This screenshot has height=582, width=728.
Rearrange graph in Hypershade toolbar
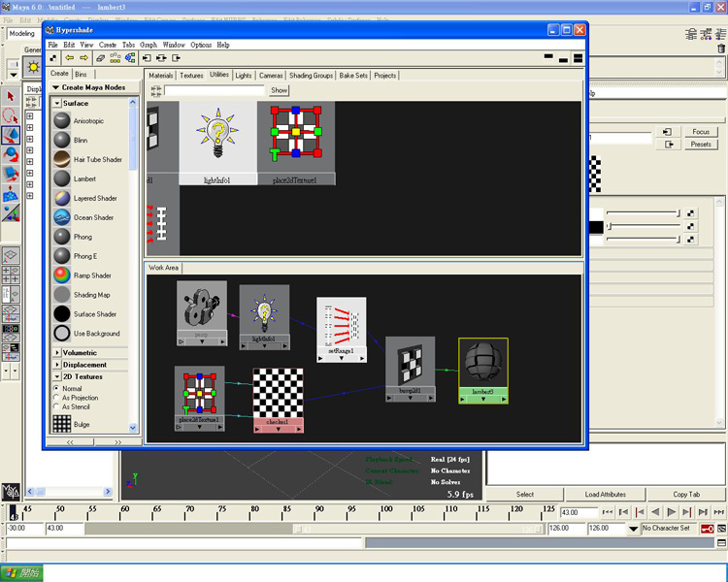coord(116,58)
